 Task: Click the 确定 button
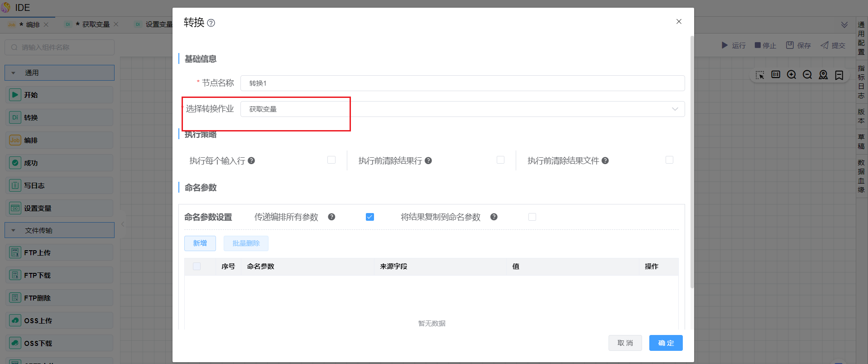pyautogui.click(x=666, y=343)
